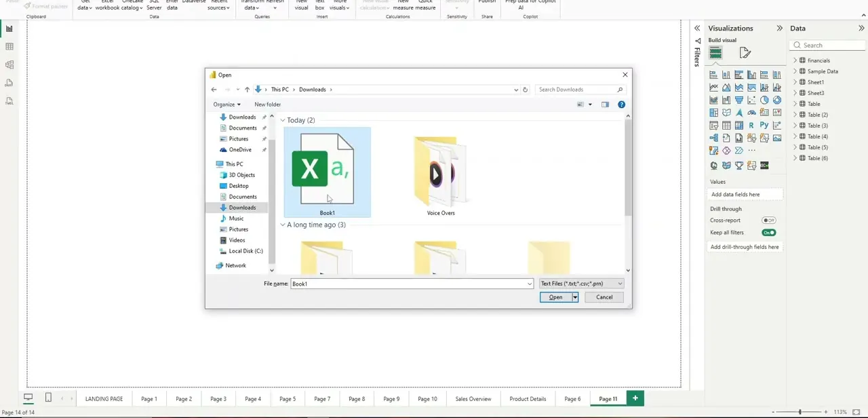
Task: Switch to Table view in left sidebar
Action: click(9, 47)
